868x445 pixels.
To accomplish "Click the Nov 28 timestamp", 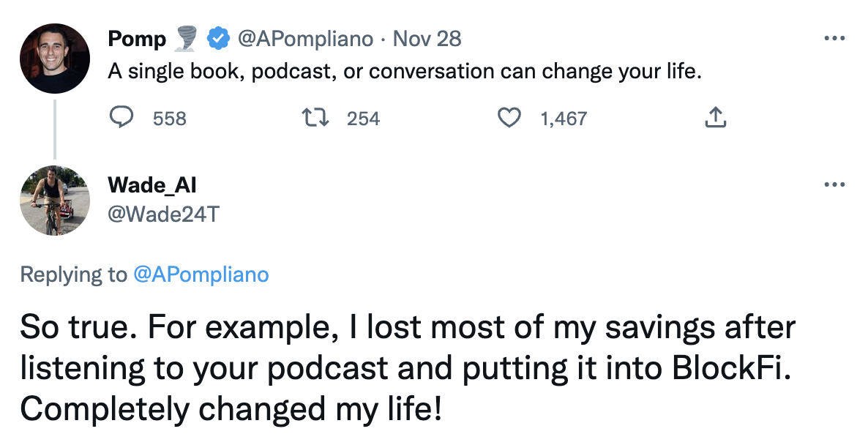I will [x=427, y=39].
